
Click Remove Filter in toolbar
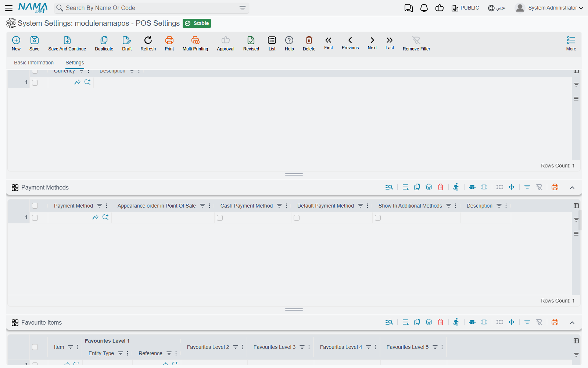pos(416,43)
